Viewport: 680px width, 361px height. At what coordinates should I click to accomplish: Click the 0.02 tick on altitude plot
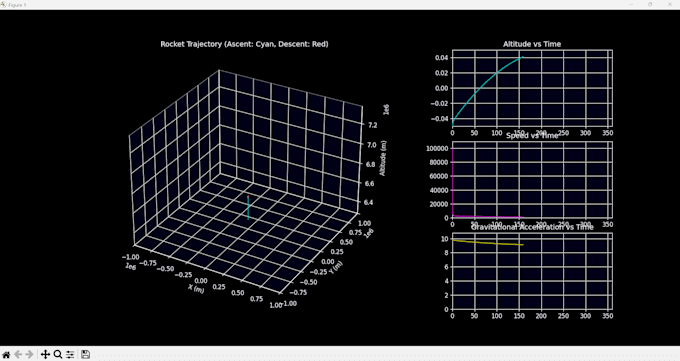(x=442, y=73)
